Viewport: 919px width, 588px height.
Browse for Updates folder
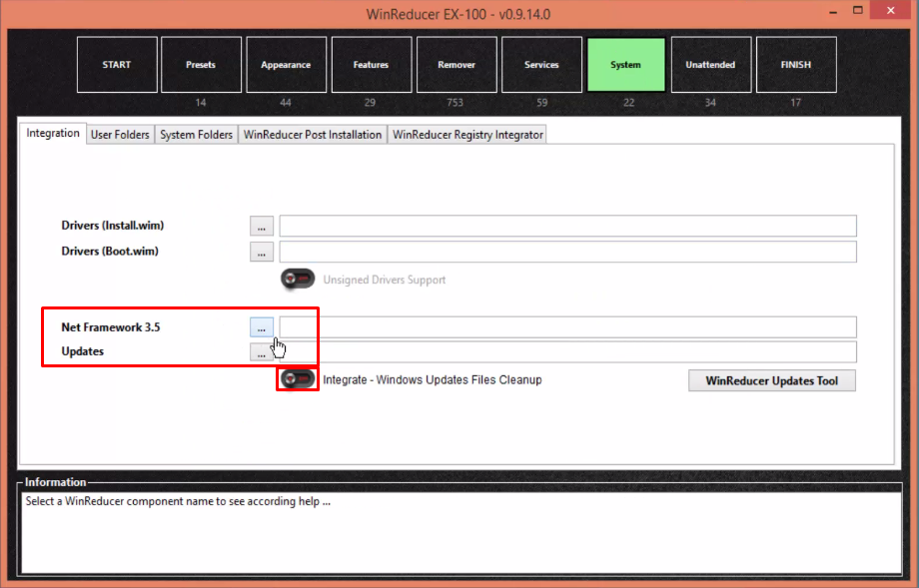262,352
